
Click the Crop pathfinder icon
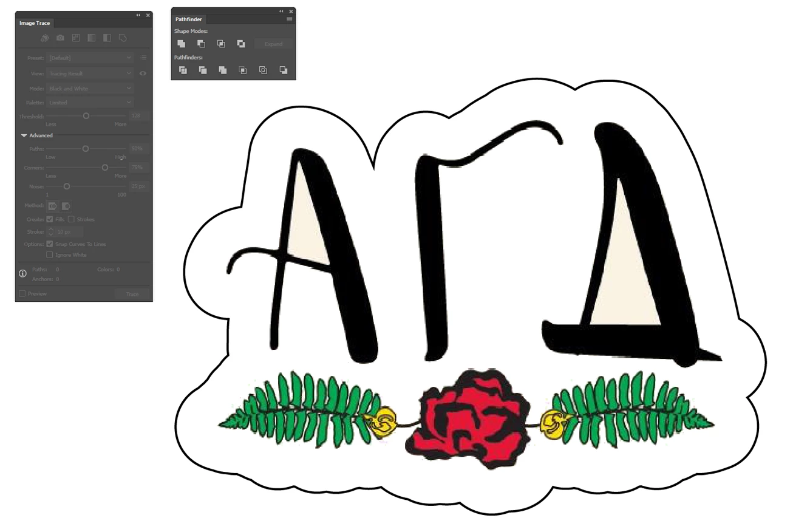(243, 70)
